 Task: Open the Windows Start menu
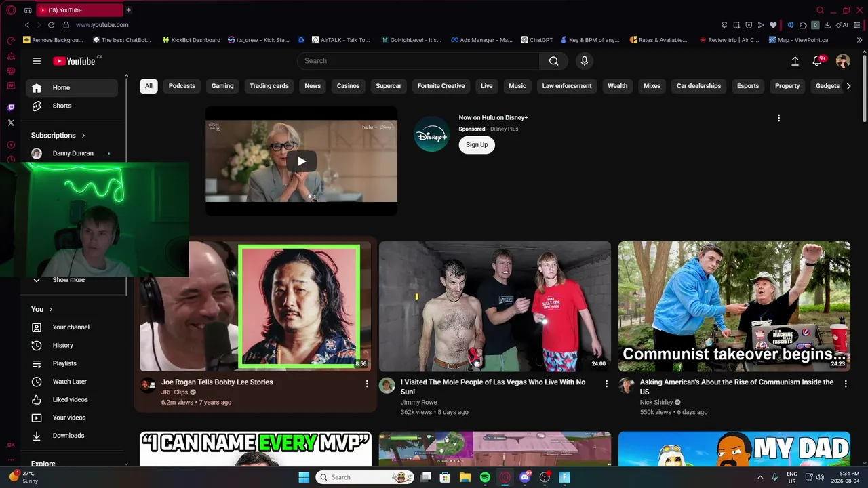pyautogui.click(x=304, y=477)
